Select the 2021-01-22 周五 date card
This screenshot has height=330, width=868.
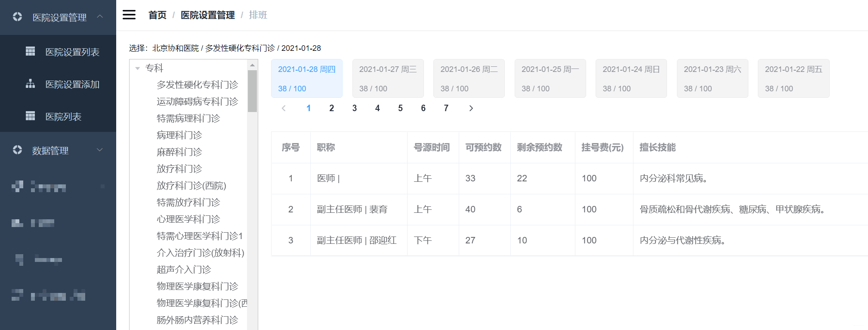pyautogui.click(x=794, y=78)
